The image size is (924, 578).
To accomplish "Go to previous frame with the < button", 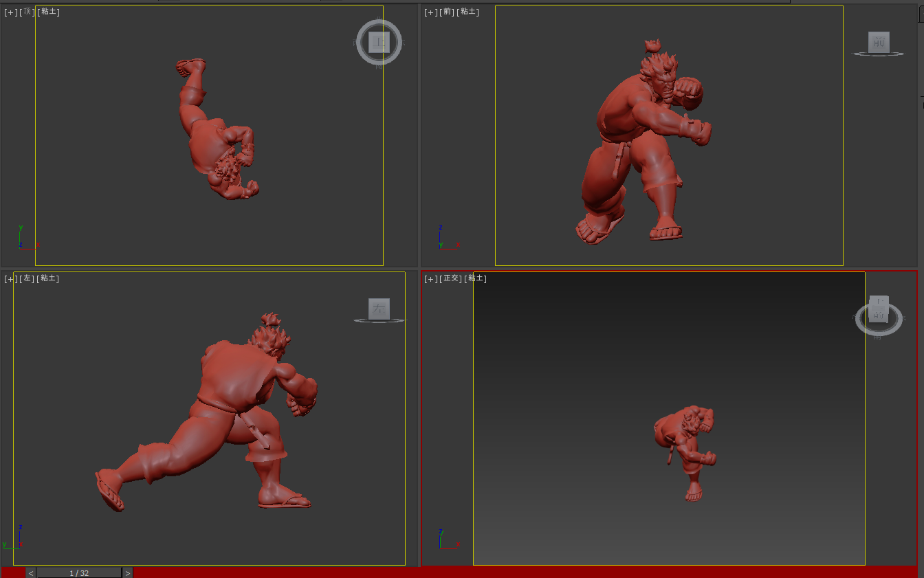I will pyautogui.click(x=31, y=573).
